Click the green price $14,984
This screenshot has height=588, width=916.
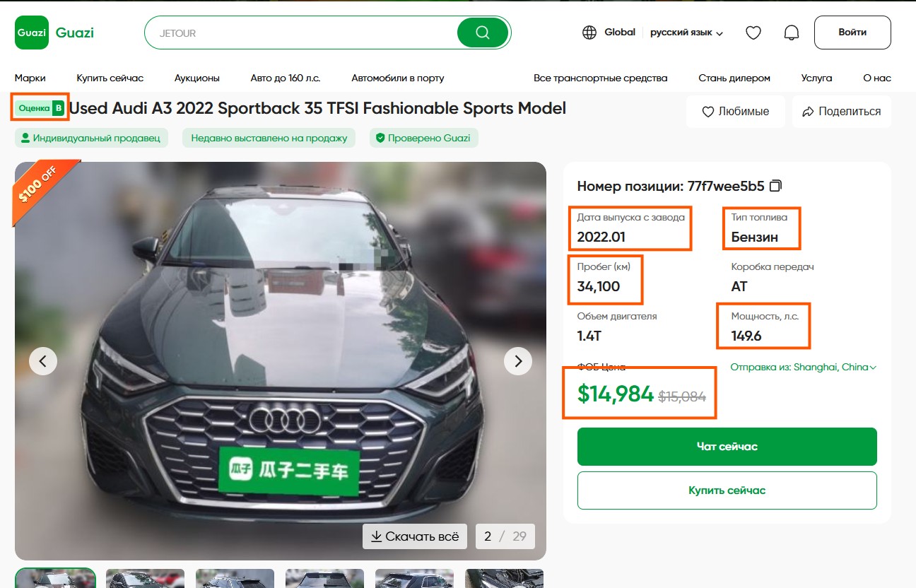(x=616, y=394)
